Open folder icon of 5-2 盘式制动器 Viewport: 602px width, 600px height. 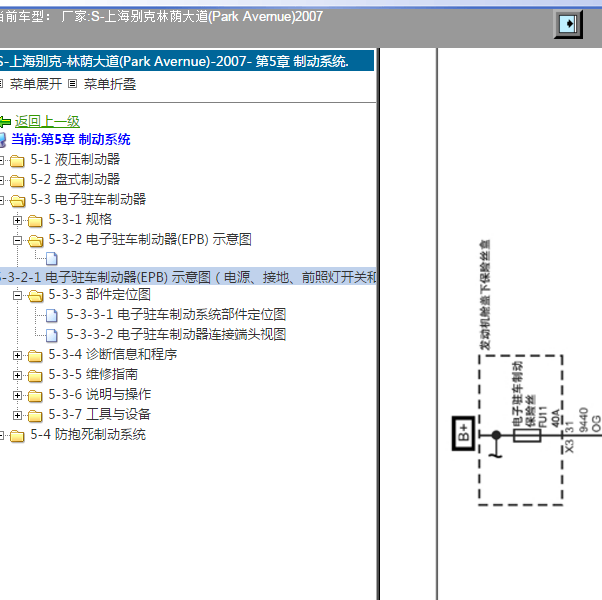coord(17,180)
